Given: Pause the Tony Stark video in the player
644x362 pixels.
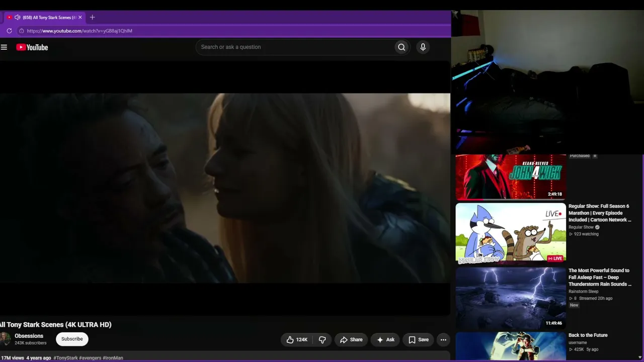Looking at the screenshot, I should [225, 188].
